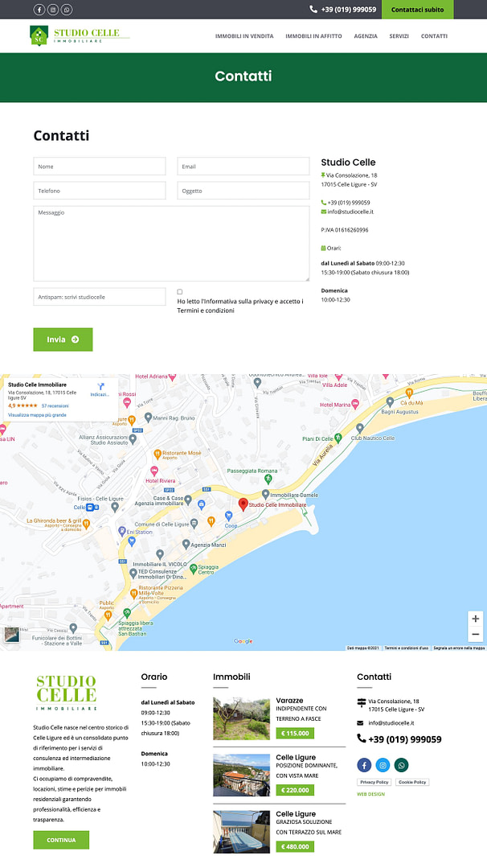Click into the Messaggio text area
Viewport: 487px width, 868px height.
click(171, 243)
